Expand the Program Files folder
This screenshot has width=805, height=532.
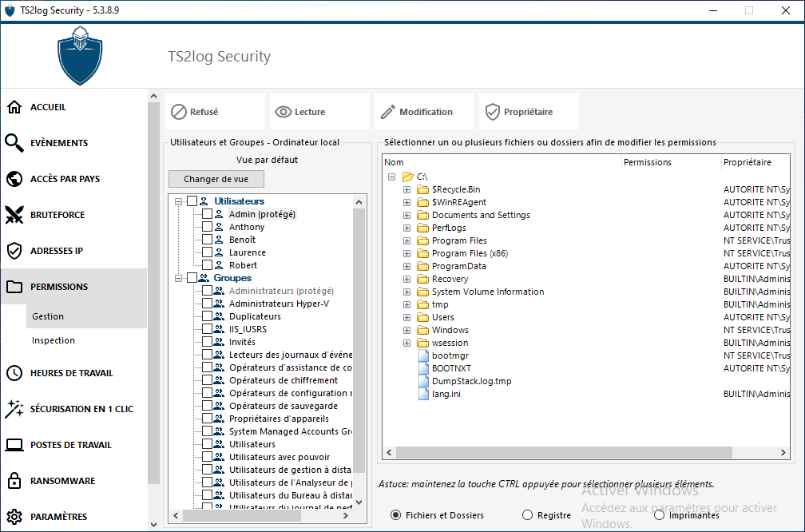(x=406, y=240)
